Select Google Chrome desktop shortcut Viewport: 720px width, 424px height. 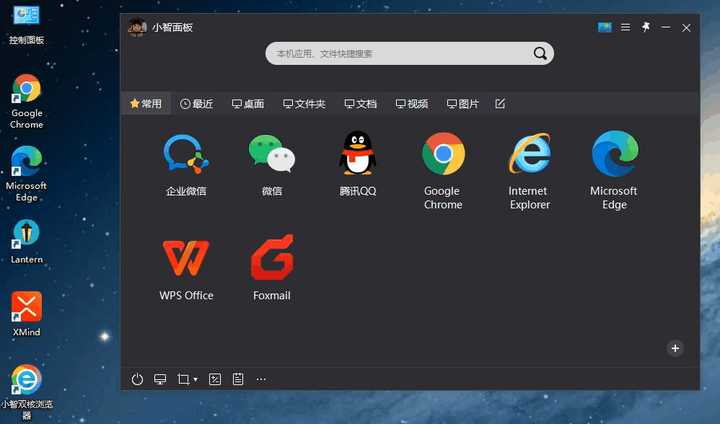pyautogui.click(x=27, y=102)
